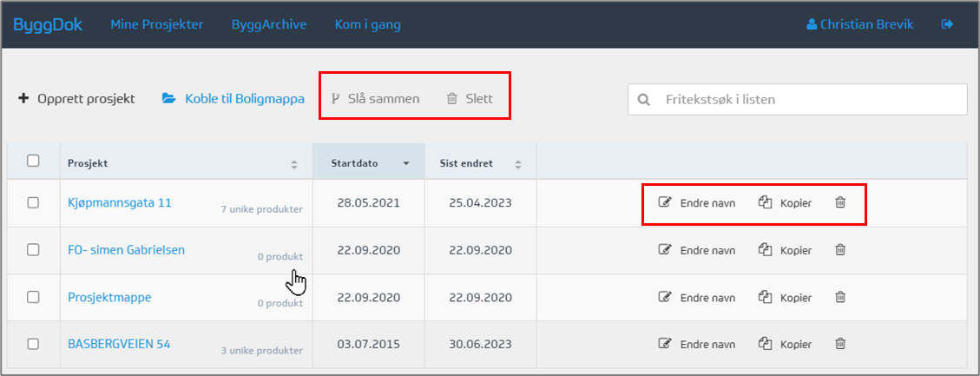
Task: Click Opprett prosjekt button
Action: 76,99
